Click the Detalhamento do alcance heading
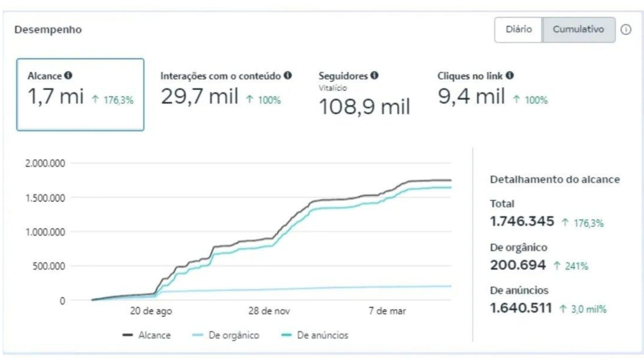 pyautogui.click(x=555, y=179)
